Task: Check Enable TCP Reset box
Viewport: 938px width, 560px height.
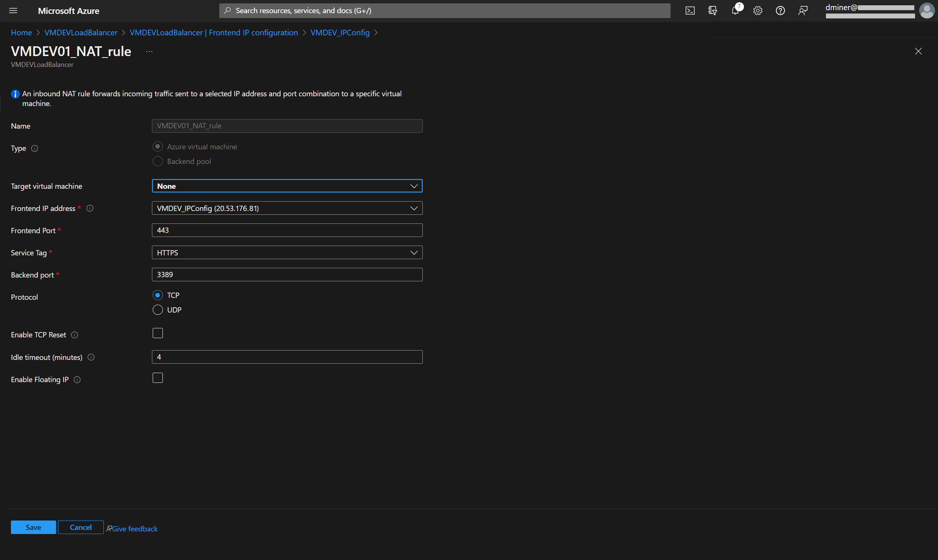Action: point(158,333)
